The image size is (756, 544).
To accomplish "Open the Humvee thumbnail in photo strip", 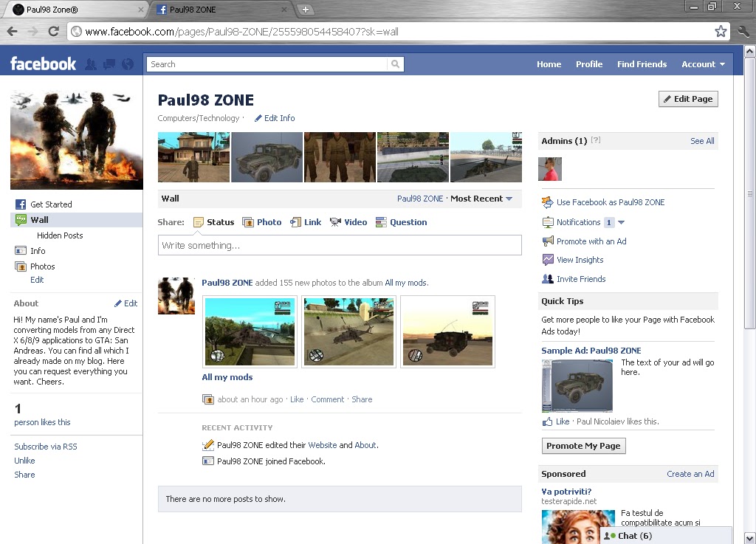I will pos(267,157).
